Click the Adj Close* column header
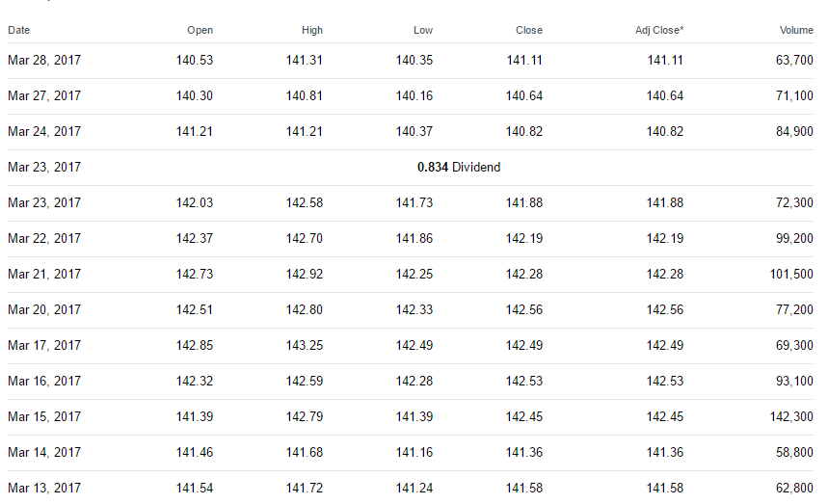Viewport: 828px width, 504px height. (659, 30)
